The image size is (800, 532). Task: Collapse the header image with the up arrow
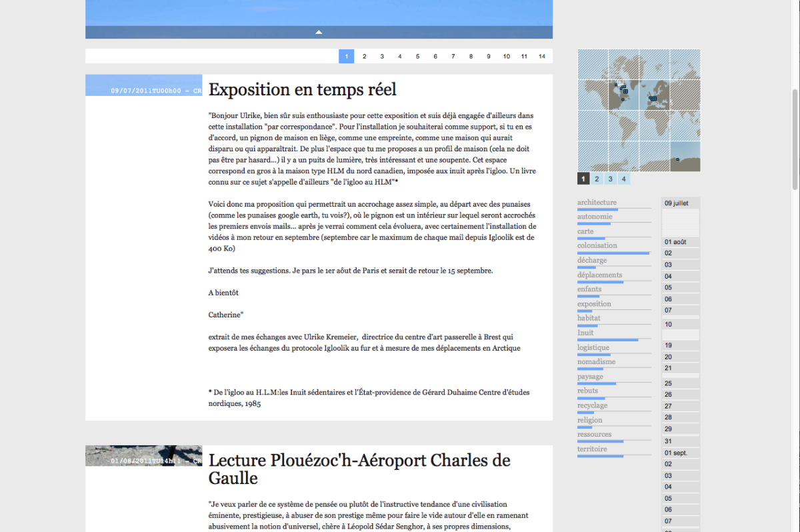click(319, 32)
